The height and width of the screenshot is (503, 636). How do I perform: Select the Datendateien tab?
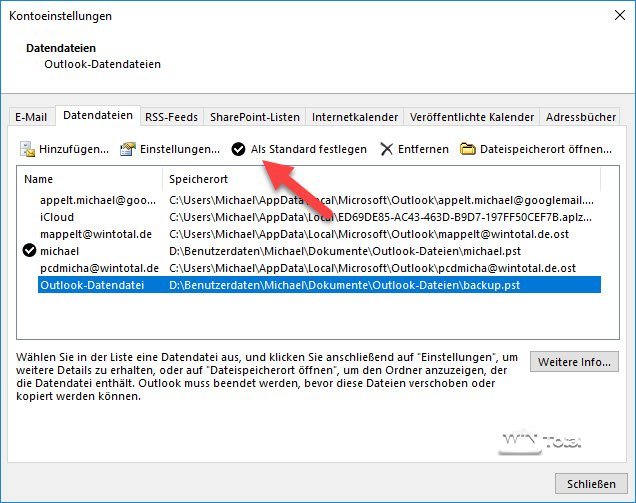tap(98, 116)
